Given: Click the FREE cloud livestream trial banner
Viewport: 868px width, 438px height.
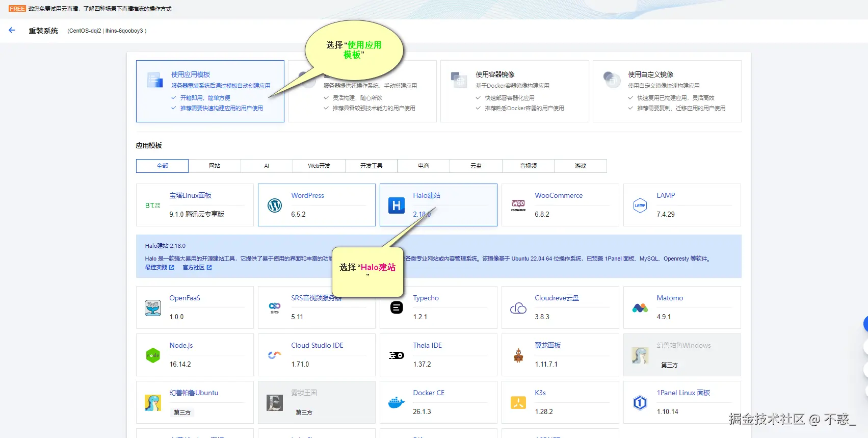Looking at the screenshot, I should tap(90, 9).
